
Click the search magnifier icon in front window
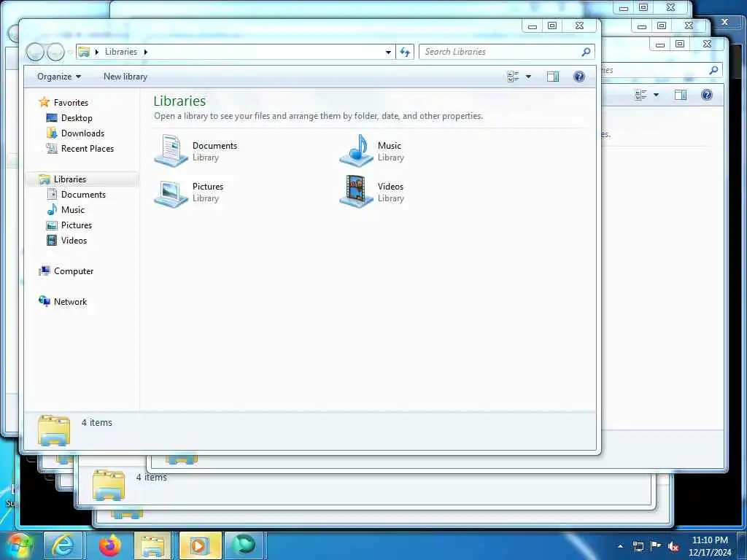pos(586,52)
